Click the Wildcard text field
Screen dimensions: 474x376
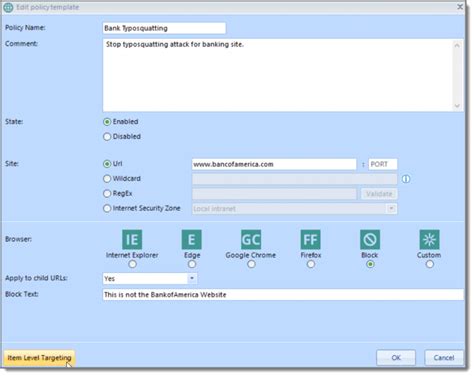pyautogui.click(x=295, y=179)
